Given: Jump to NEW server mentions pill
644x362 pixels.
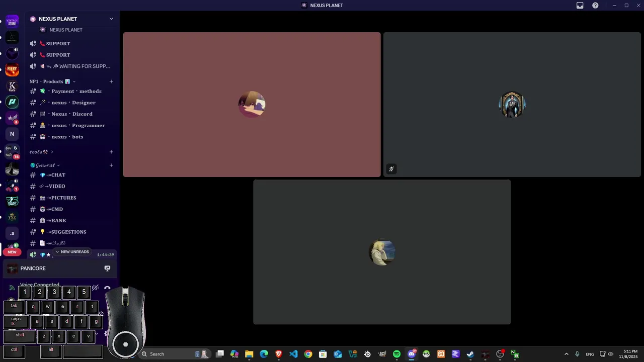Looking at the screenshot, I should [12, 252].
